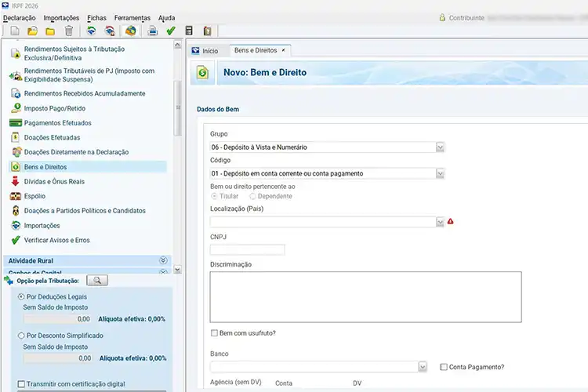Click the Por Deduções Legais value field

(x=57, y=319)
